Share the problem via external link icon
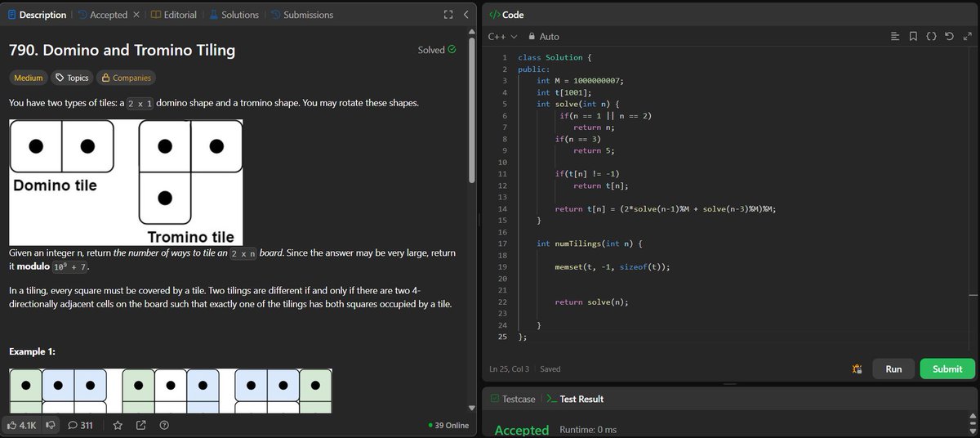The image size is (980, 438). [x=140, y=425]
